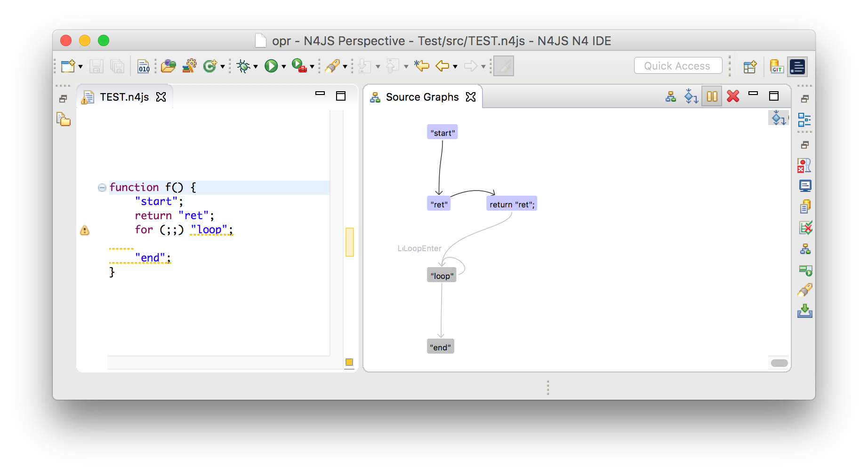Click the green new class icon
This screenshot has height=475, width=868.
click(x=209, y=66)
